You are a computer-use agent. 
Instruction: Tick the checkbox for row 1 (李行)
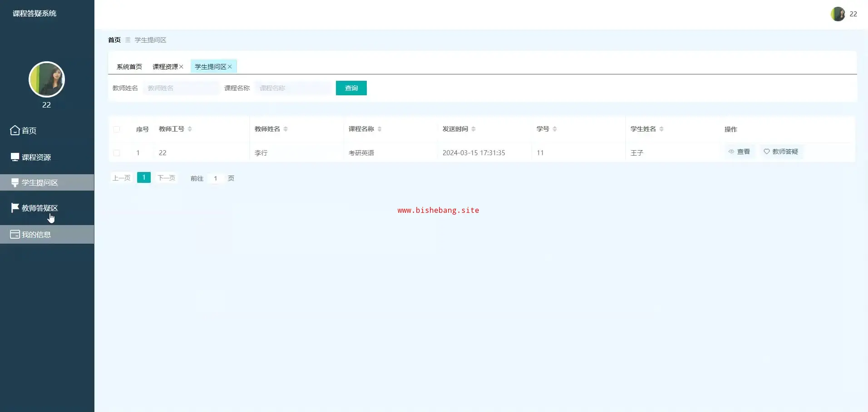[117, 153]
